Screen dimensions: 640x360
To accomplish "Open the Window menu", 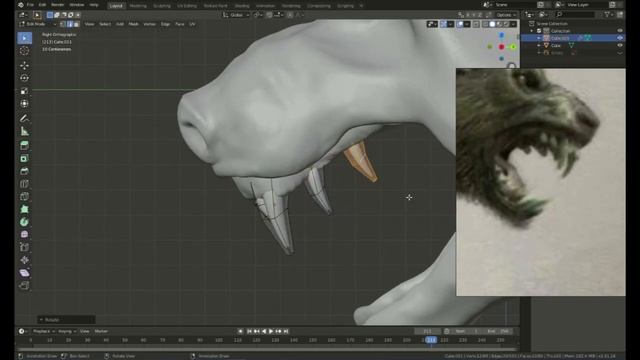I will [77, 5].
